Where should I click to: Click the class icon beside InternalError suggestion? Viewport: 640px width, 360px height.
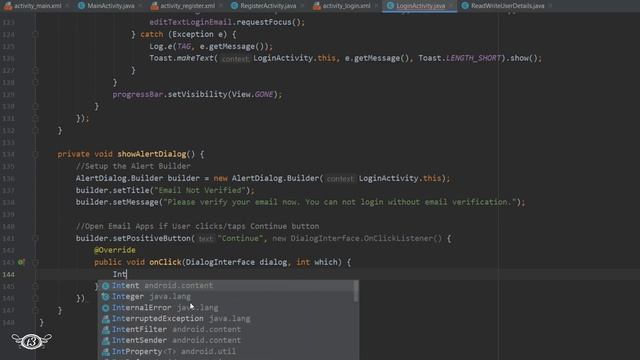[x=106, y=308]
